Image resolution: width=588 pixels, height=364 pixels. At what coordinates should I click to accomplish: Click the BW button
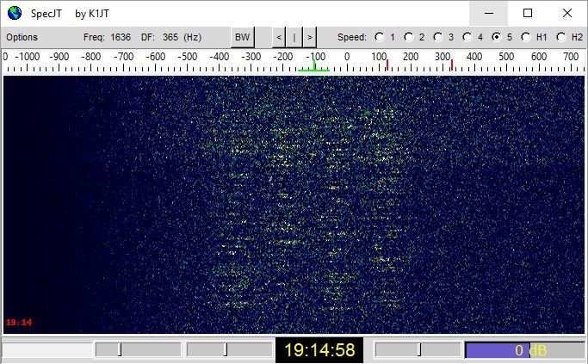click(x=242, y=37)
